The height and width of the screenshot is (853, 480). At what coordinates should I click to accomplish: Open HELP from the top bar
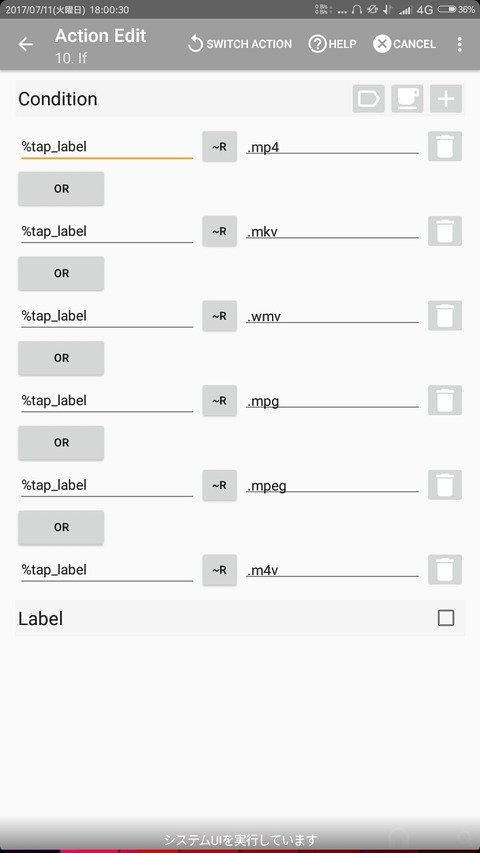coord(332,44)
